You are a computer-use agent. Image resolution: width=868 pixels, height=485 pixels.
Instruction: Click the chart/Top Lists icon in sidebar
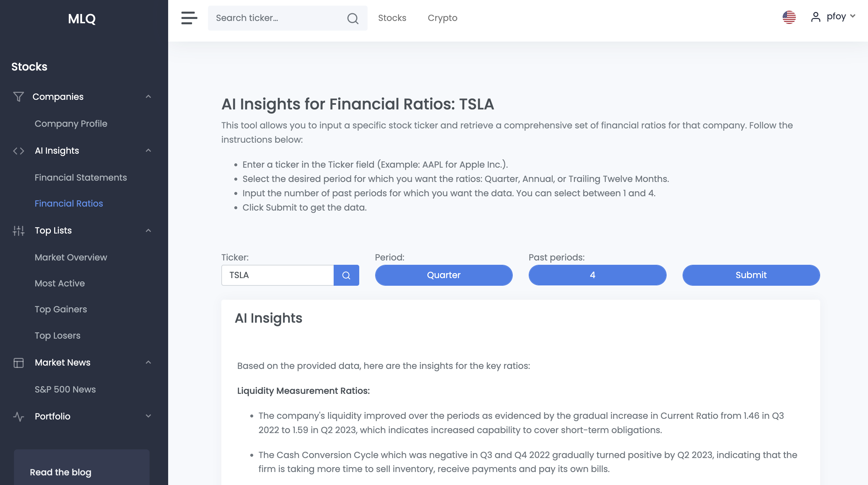tap(19, 230)
